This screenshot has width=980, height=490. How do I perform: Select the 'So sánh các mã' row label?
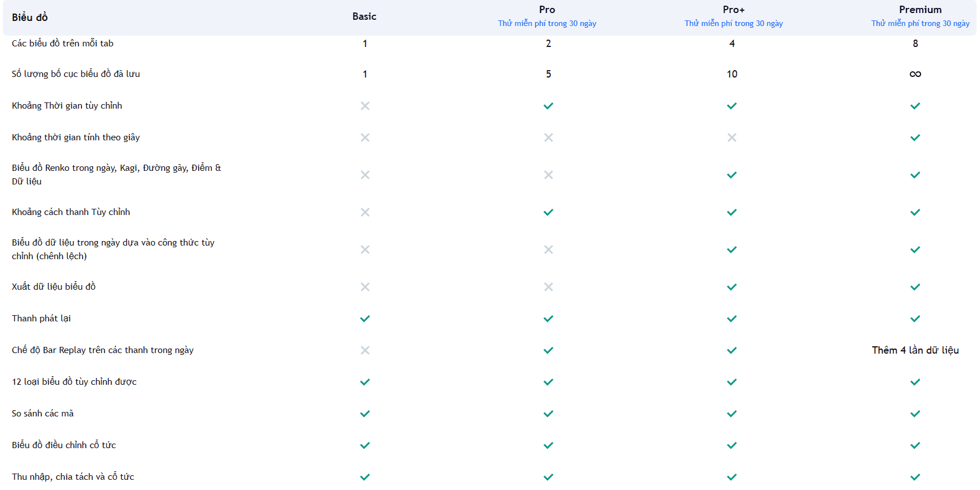(43, 414)
